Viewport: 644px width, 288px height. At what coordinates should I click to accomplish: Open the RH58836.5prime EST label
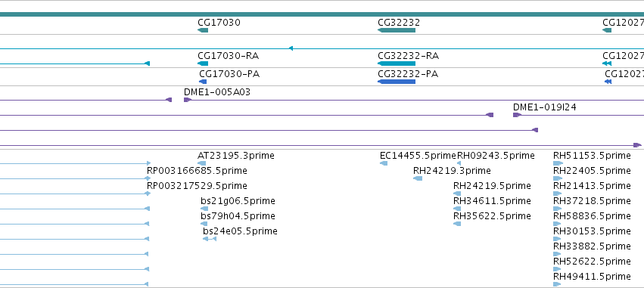592,216
